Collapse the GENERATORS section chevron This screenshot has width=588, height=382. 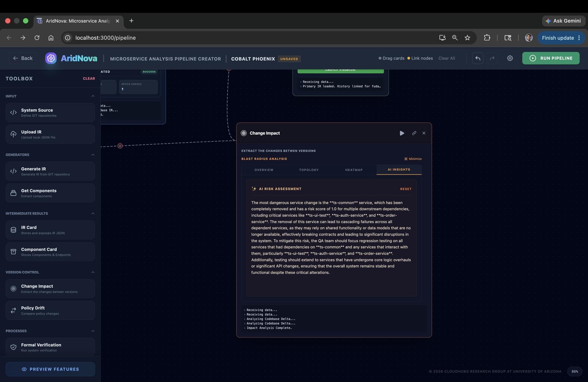93,155
